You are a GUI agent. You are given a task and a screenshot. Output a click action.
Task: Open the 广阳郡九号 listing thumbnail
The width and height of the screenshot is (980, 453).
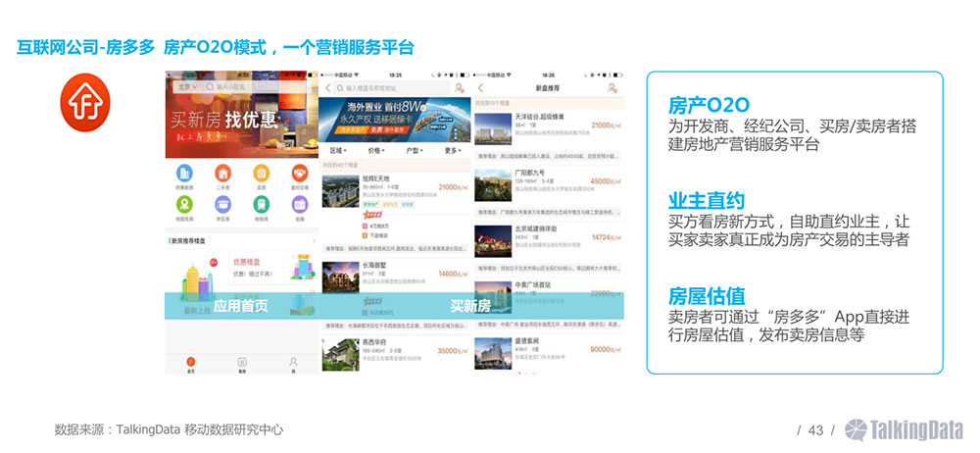click(493, 184)
